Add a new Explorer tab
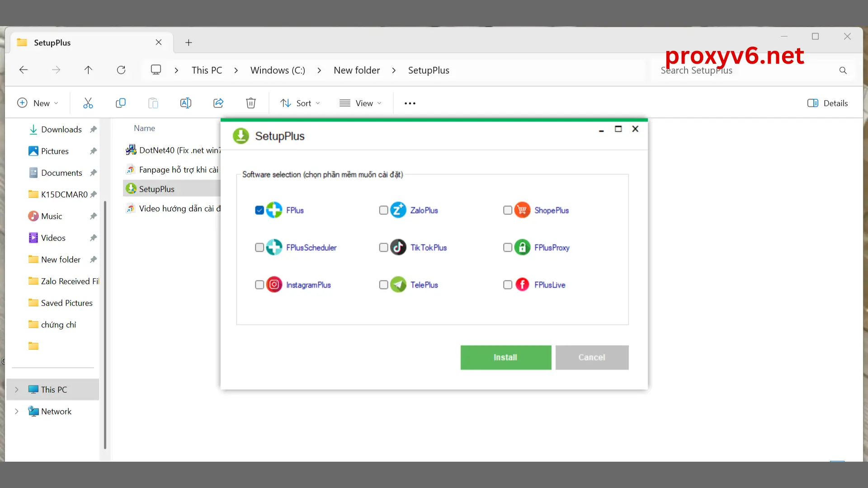 click(x=189, y=42)
